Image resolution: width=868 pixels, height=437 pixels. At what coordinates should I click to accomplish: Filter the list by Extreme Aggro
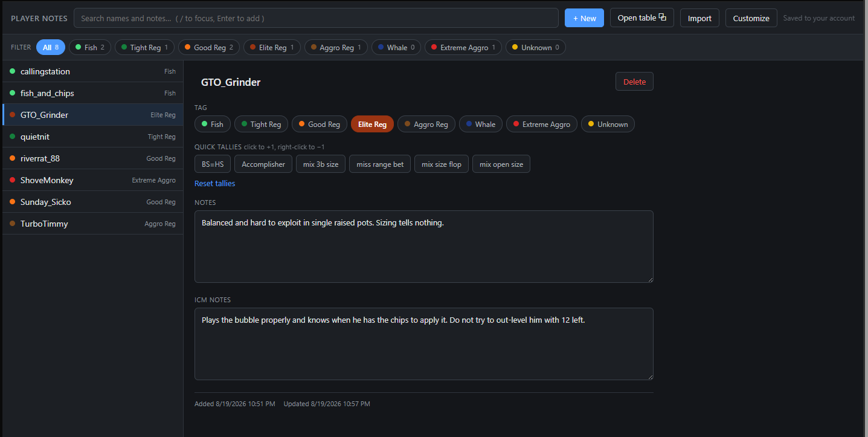tap(463, 47)
